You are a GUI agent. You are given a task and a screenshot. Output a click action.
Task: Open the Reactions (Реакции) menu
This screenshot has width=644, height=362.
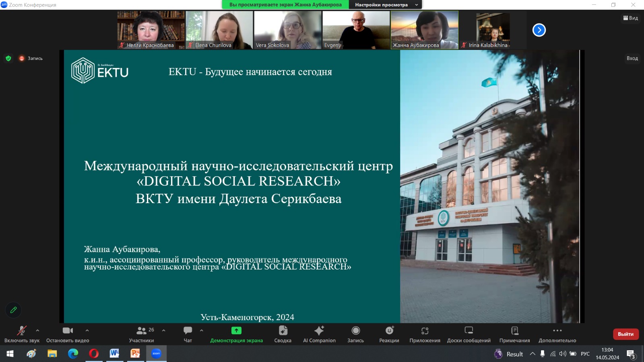pyautogui.click(x=389, y=334)
